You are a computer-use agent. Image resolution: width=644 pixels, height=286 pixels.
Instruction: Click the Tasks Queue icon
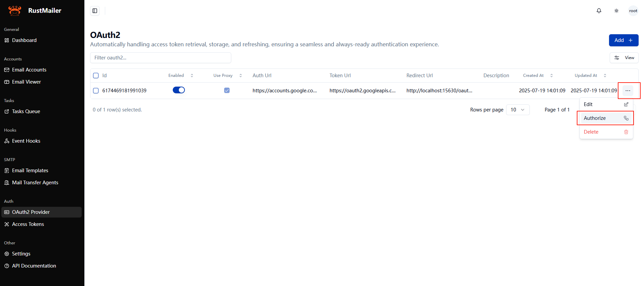tap(7, 111)
